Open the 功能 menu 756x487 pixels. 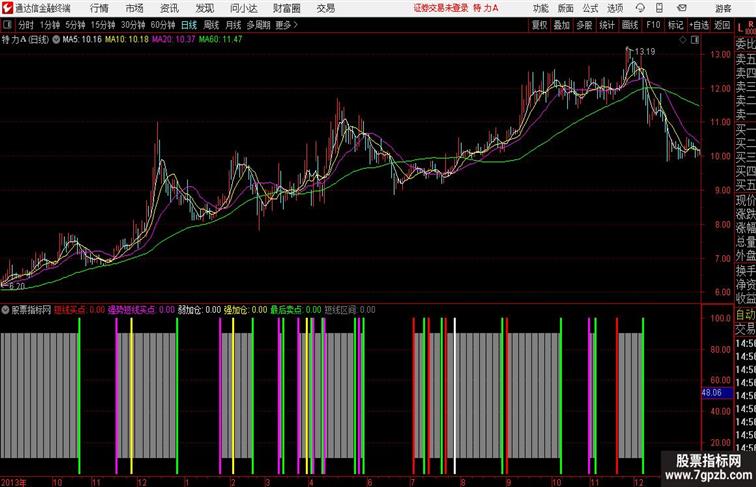[x=540, y=8]
